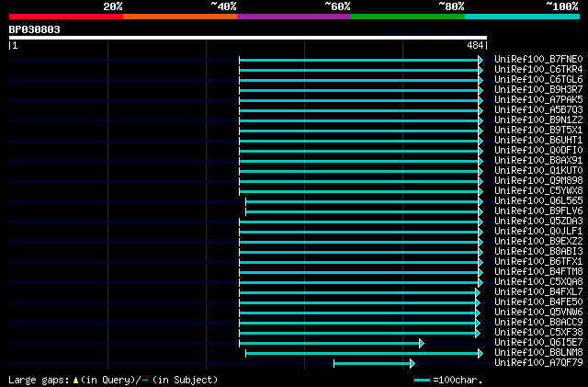Click the UniRef100_C5XQA8 label
588x387 pixels.
(538, 282)
